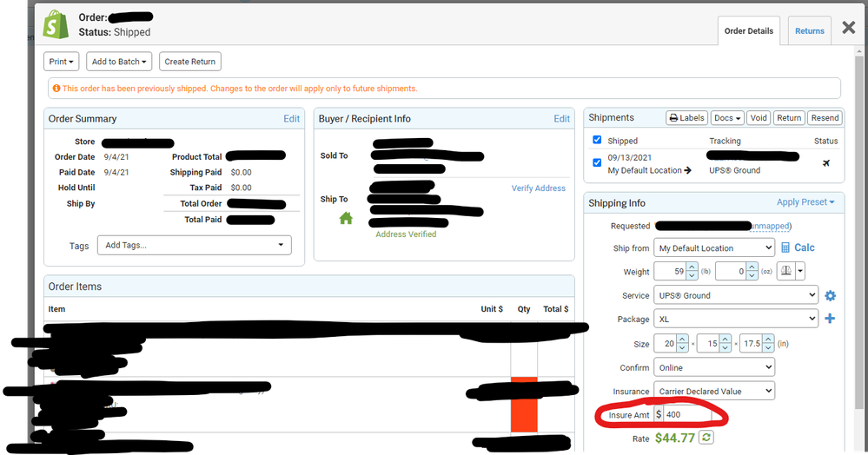Image resolution: width=868 pixels, height=455 pixels.
Task: Toggle the Shipped header checkbox
Action: [596, 140]
